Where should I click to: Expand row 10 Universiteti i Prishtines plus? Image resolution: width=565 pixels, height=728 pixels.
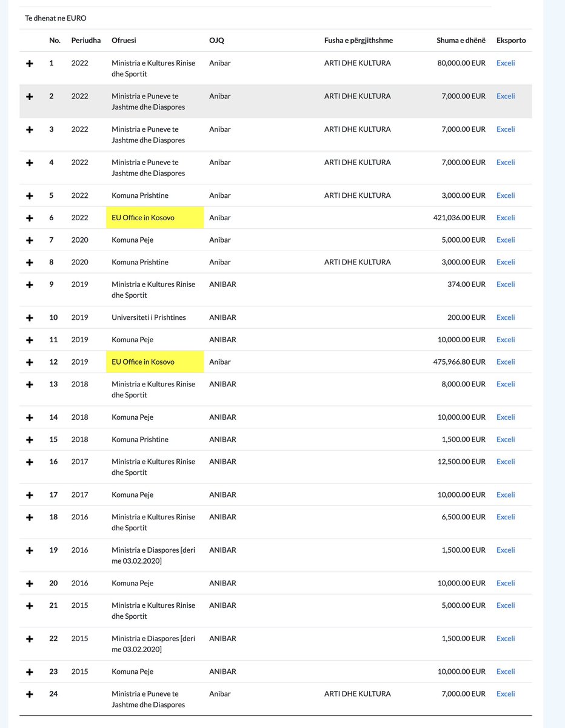30,318
